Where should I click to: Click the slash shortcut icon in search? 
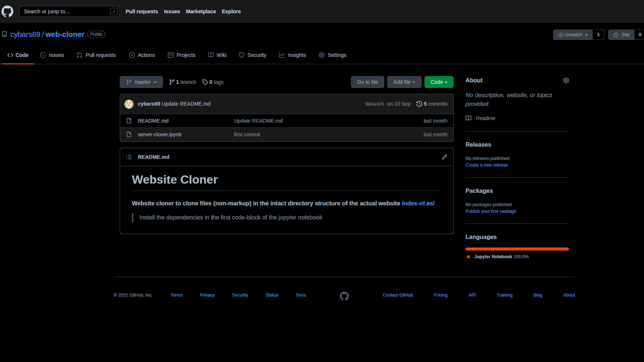(x=114, y=11)
